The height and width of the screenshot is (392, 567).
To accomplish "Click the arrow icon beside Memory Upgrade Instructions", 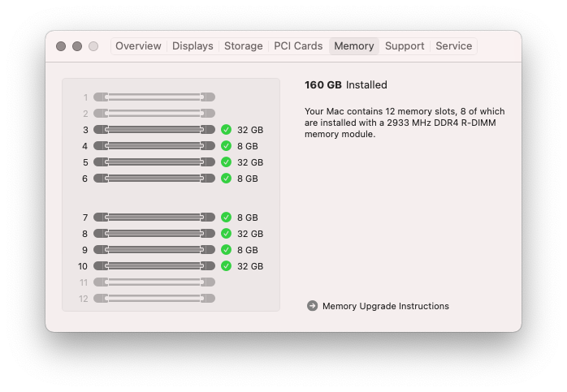I will [x=312, y=306].
